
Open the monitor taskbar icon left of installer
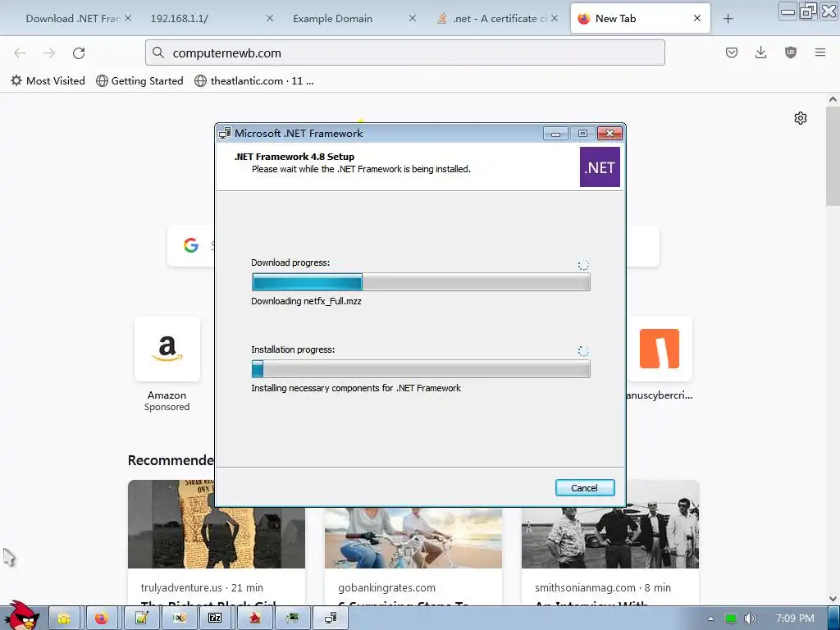pyautogui.click(x=293, y=619)
